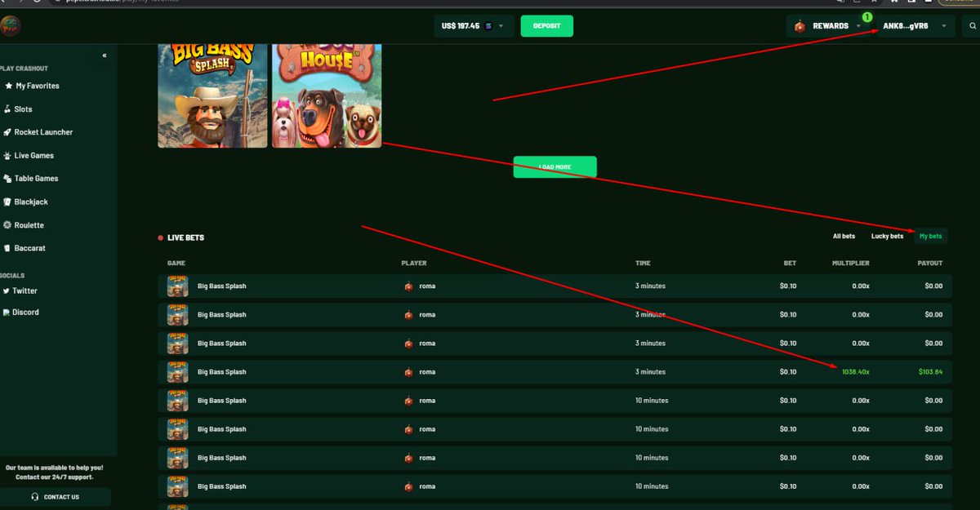Screen dimensions: 980x510
Task: Click the 1038.40x multiplier value
Action: (855, 372)
